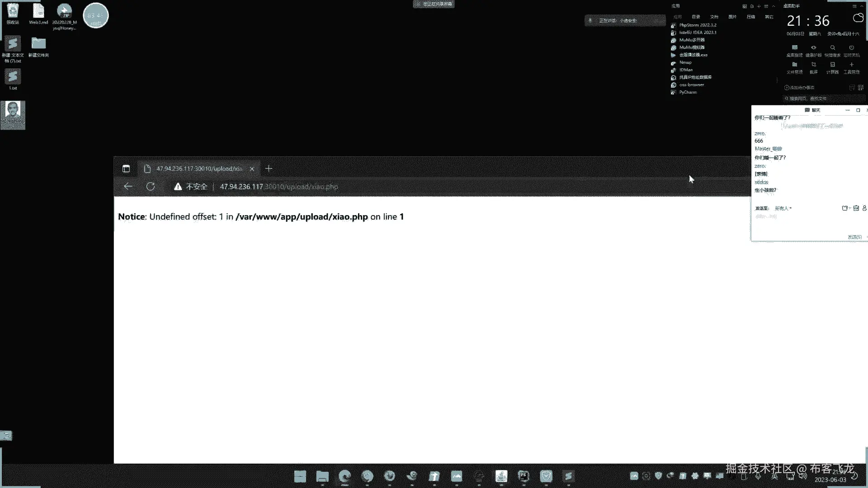This screenshot has height=488, width=868.
Task: Open a new browser tab
Action: (269, 169)
